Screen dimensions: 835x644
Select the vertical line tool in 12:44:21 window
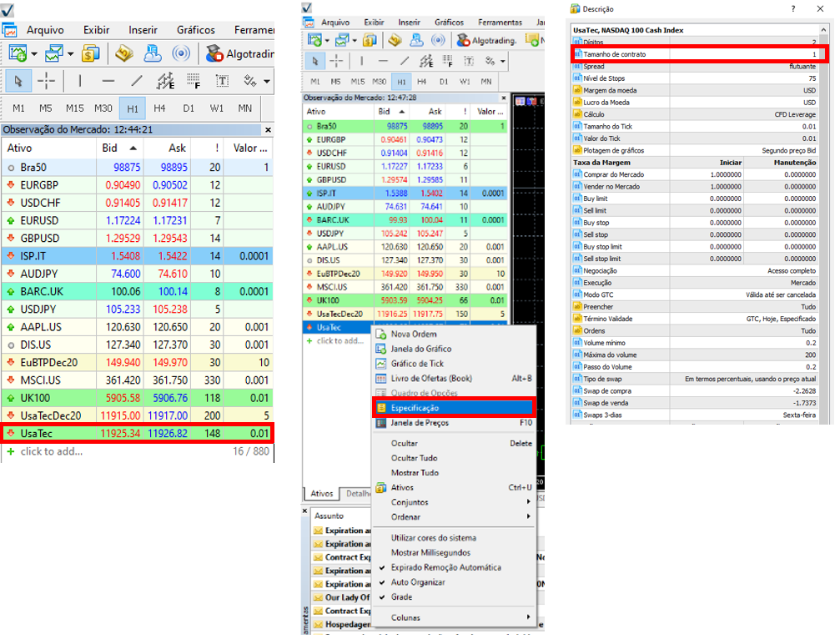tap(80, 81)
